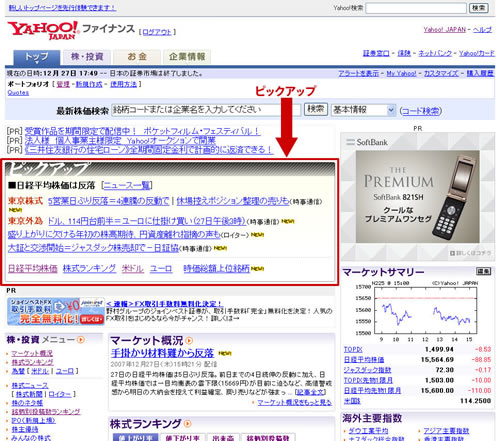Open arrow icon beside 株式ランキング heading
The image size is (500, 441).
188,424
